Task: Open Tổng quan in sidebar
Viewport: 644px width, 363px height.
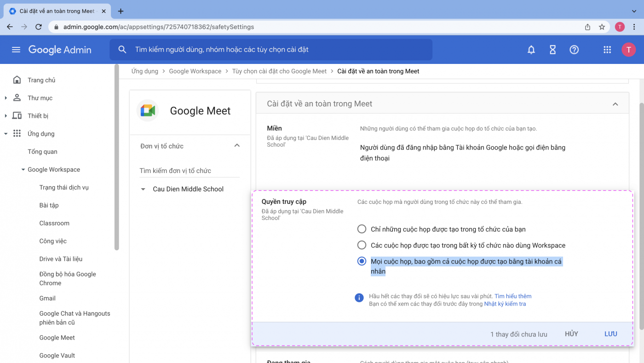Action: pyautogui.click(x=42, y=151)
